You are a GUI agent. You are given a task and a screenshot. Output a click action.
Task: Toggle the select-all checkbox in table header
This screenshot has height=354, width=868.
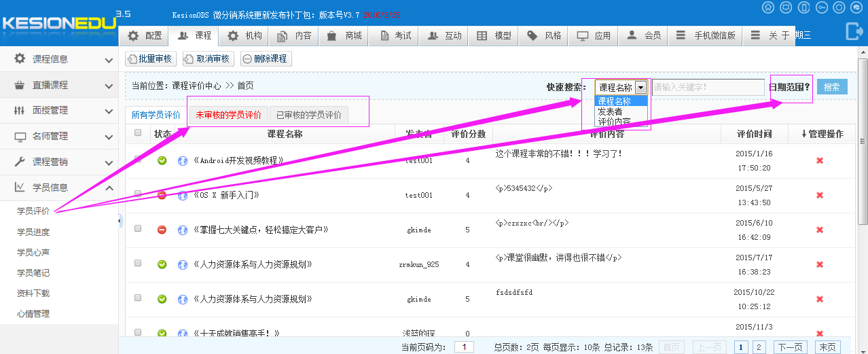138,133
